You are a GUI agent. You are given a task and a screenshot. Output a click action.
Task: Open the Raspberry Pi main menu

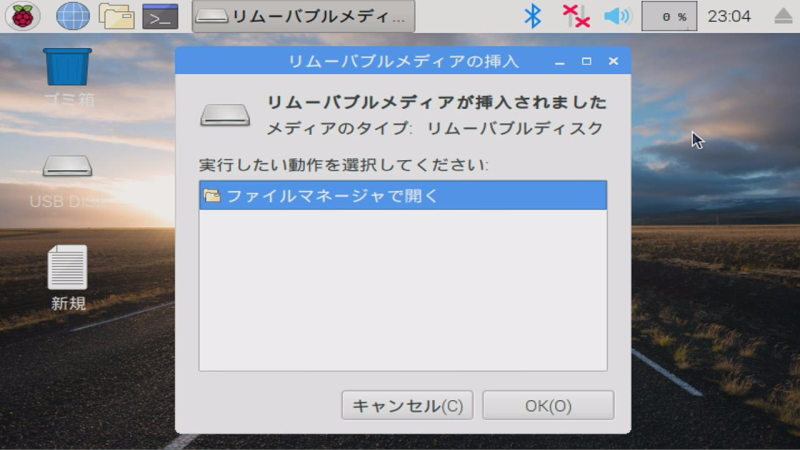tap(22, 16)
